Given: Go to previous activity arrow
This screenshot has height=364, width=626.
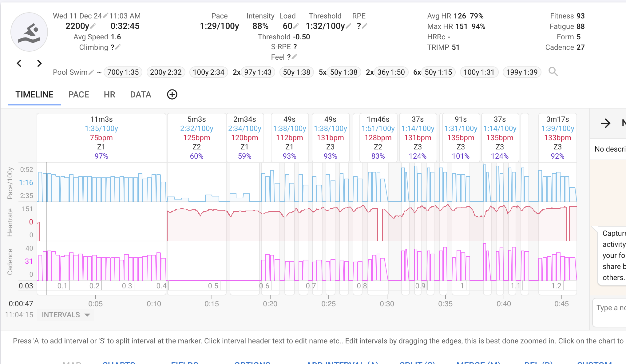Looking at the screenshot, I should (19, 63).
